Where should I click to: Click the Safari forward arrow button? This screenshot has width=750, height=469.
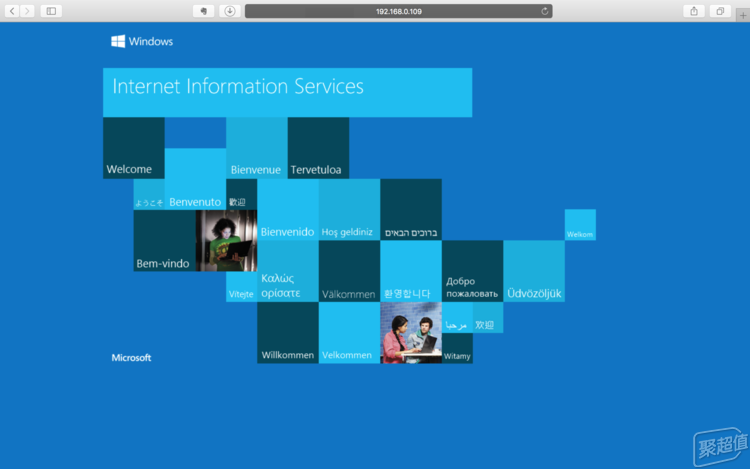pos(27,11)
